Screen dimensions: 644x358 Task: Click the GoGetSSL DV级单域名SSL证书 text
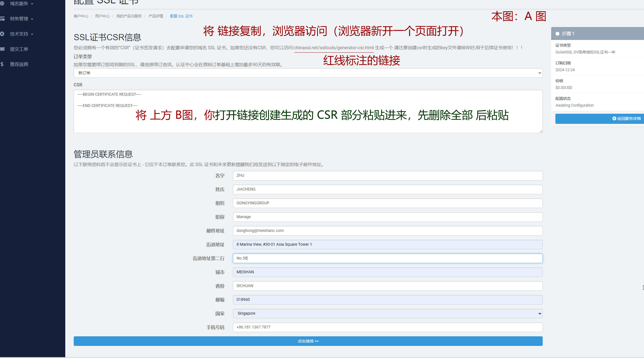click(585, 52)
